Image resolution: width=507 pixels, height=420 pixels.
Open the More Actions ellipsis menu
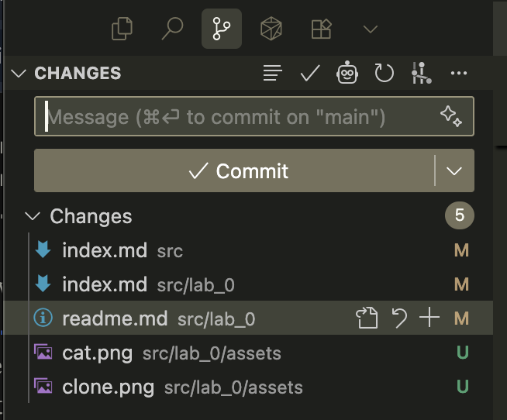pos(459,74)
